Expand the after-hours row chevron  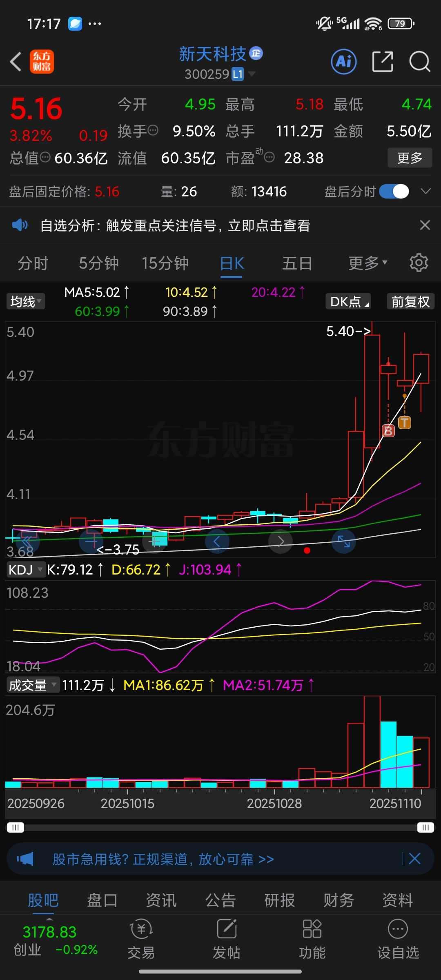pyautogui.click(x=425, y=191)
